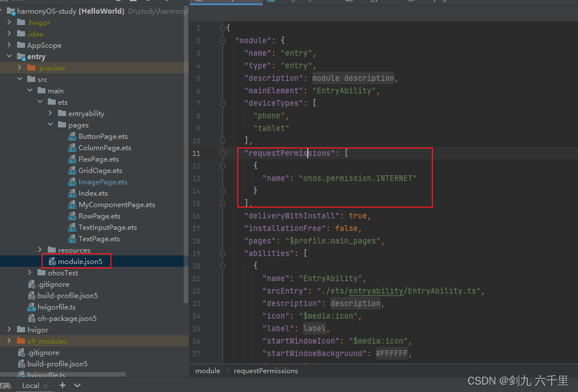The height and width of the screenshot is (392, 578).
Task: Click the ohos.permission.INTERNET string
Action: (x=358, y=179)
